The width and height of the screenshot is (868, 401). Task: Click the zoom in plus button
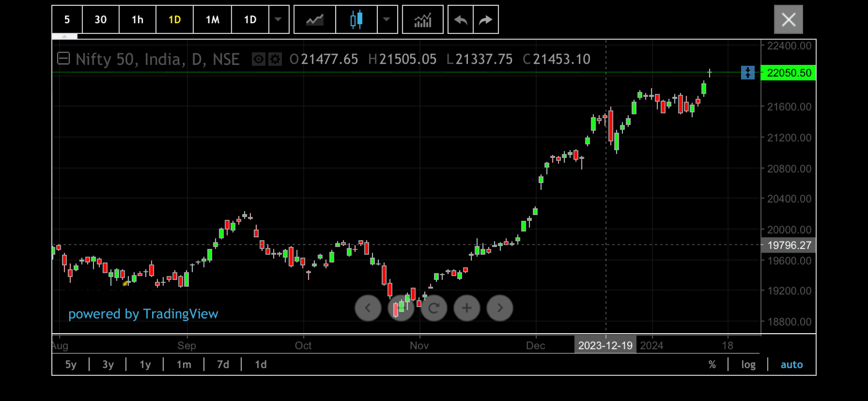click(x=467, y=308)
